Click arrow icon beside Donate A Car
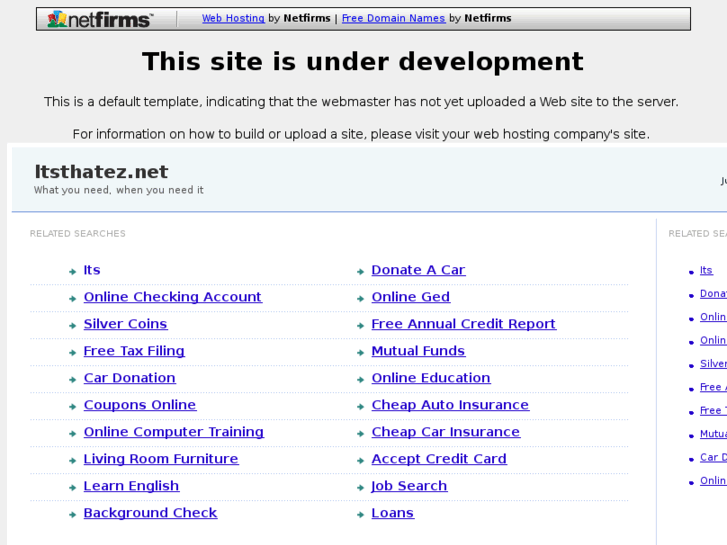The image size is (727, 545). pos(360,272)
